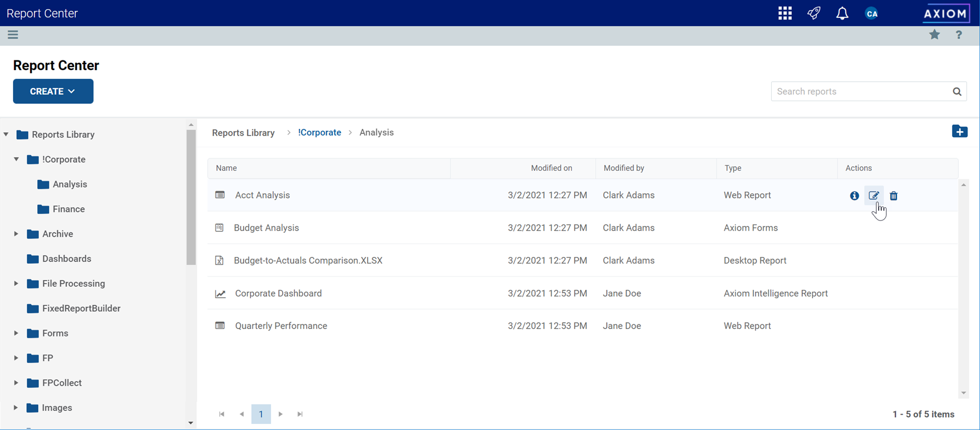This screenshot has height=430, width=980.
Task: Expand the FPCollect folder node
Action: tap(16, 383)
